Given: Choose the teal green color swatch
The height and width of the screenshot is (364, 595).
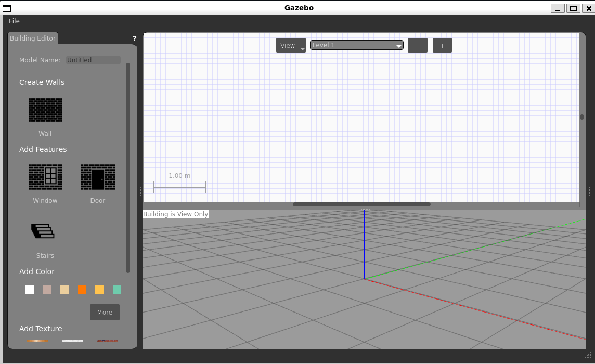Looking at the screenshot, I should click(x=117, y=290).
